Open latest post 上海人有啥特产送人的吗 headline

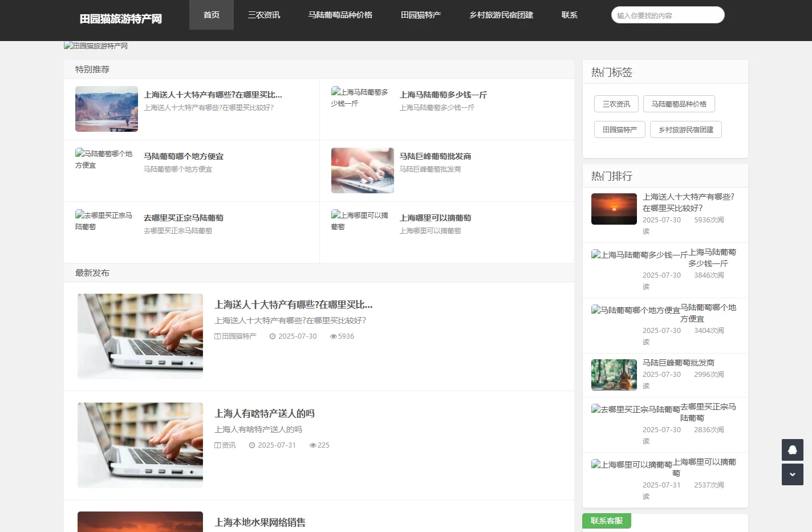point(265,413)
